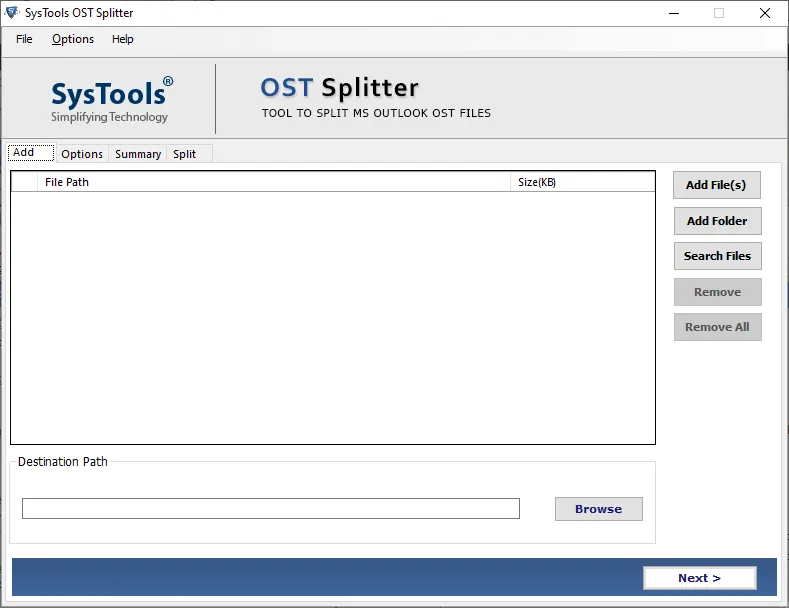Click the Add Folder button
The height and width of the screenshot is (608, 789).
click(717, 221)
